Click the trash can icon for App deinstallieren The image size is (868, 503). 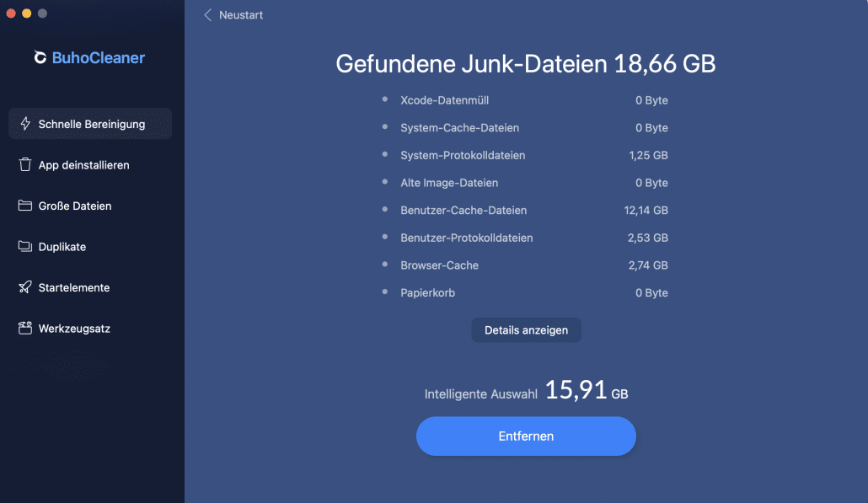click(x=25, y=165)
